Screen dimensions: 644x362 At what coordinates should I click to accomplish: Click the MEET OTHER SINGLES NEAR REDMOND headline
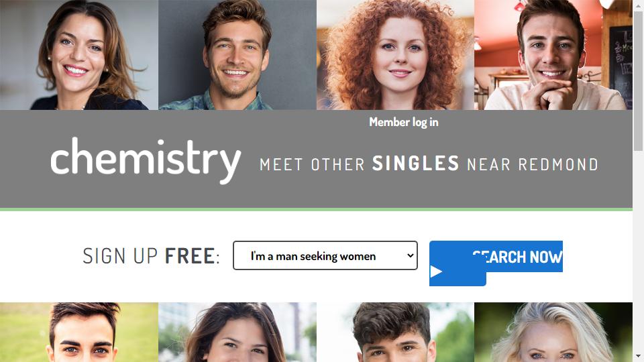[429, 164]
